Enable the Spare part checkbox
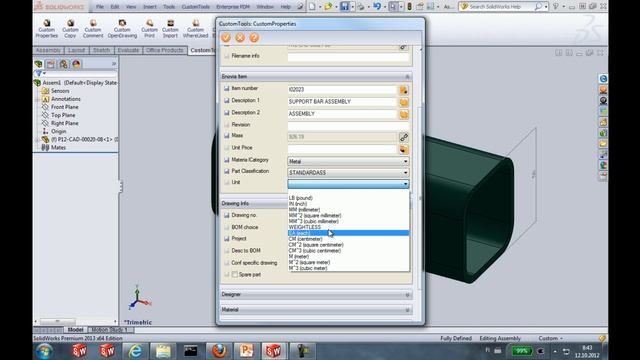This screenshot has width=640, height=360. click(x=235, y=275)
